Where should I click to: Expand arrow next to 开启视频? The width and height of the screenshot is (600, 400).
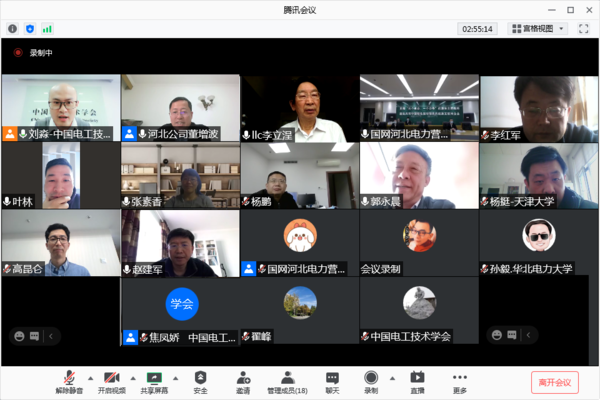coord(133,378)
